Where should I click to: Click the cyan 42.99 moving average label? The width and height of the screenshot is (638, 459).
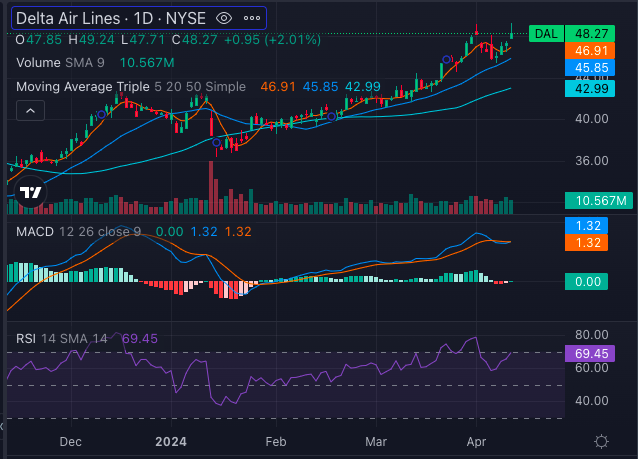click(590, 89)
